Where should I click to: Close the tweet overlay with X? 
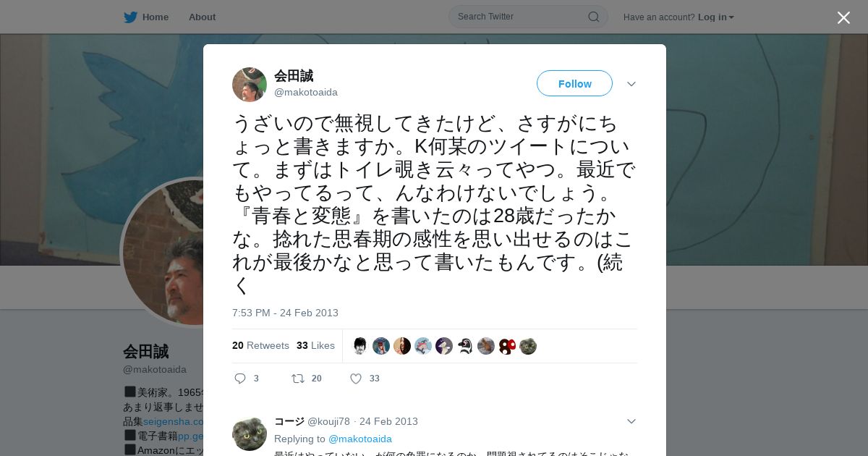click(x=843, y=17)
